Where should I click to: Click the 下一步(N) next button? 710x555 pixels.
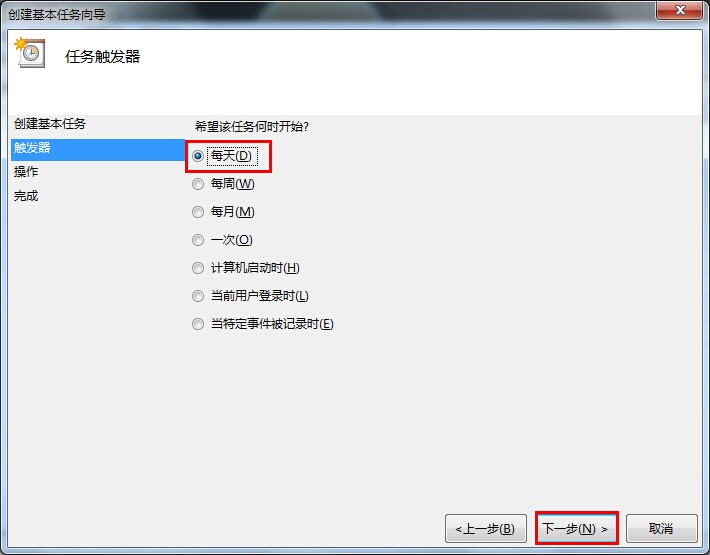click(x=576, y=528)
